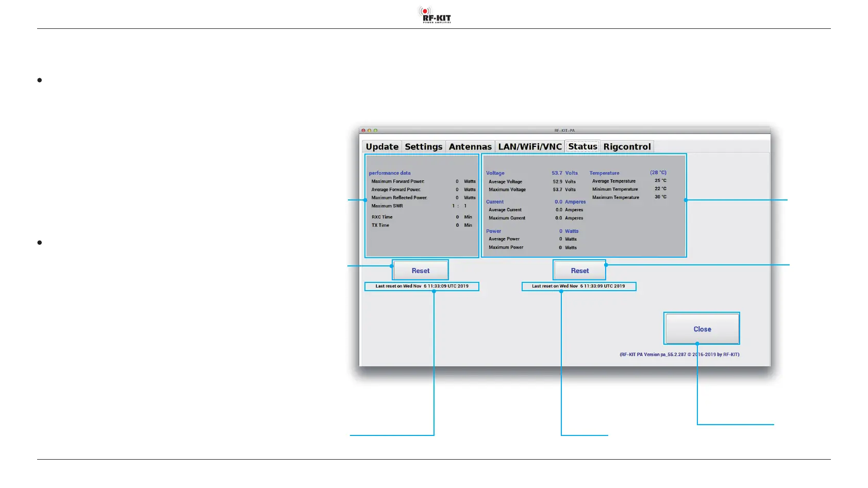Click the 'Average Temperature' label
The image size is (868, 488).
[614, 181]
